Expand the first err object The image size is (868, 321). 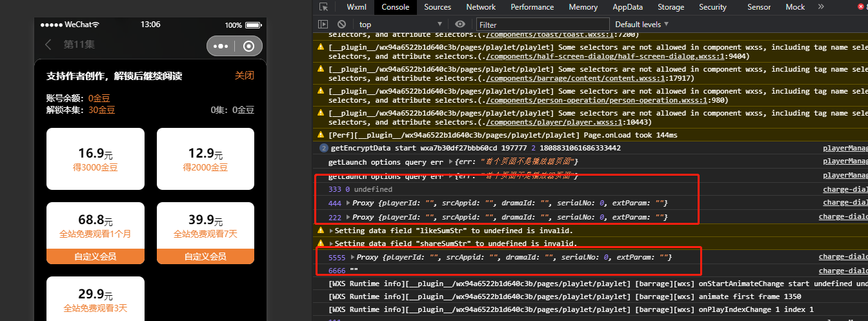(450, 161)
